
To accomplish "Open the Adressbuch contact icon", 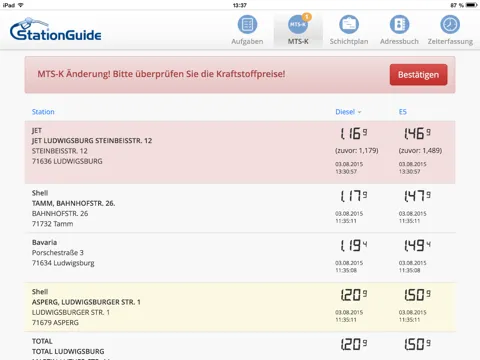I will point(399,24).
